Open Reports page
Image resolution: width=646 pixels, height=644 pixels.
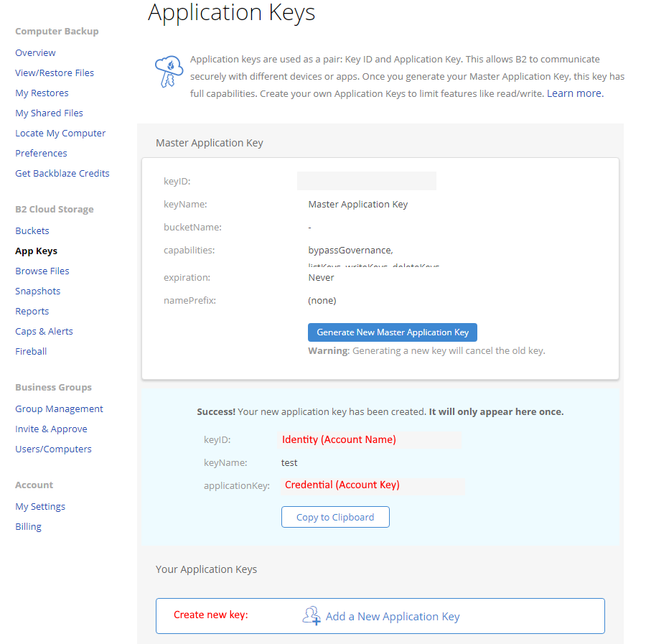(x=32, y=312)
